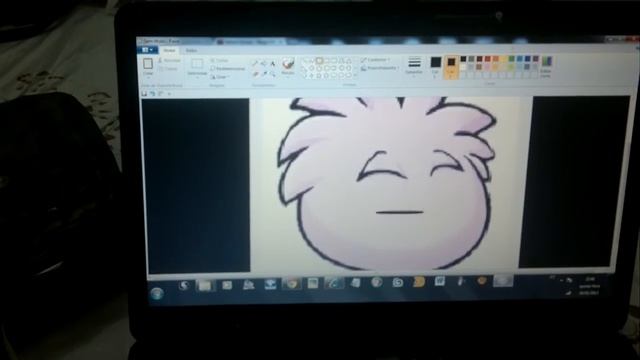
Task: Switch to the Home ribbon tab
Action: coord(169,50)
